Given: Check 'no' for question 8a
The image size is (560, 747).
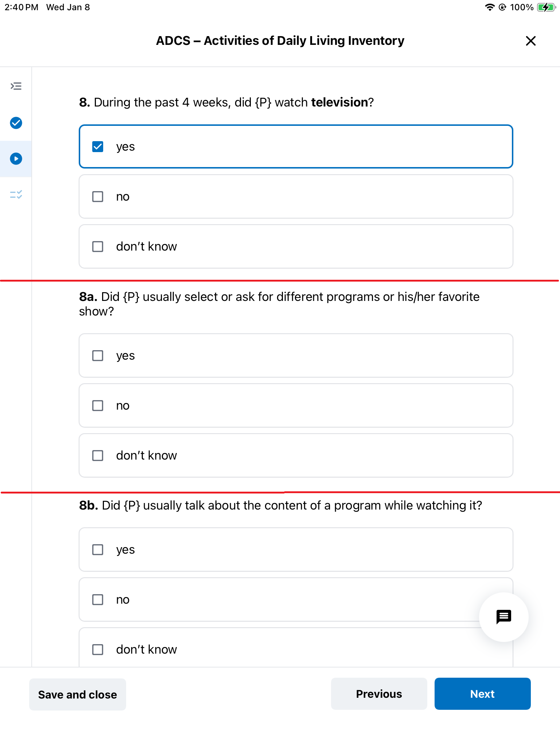Looking at the screenshot, I should pyautogui.click(x=296, y=406).
